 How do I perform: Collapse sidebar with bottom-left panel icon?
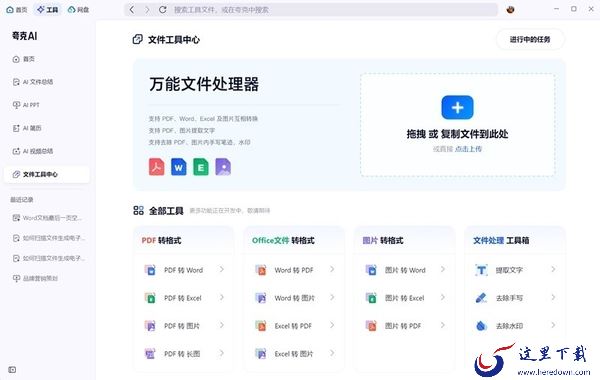12,370
